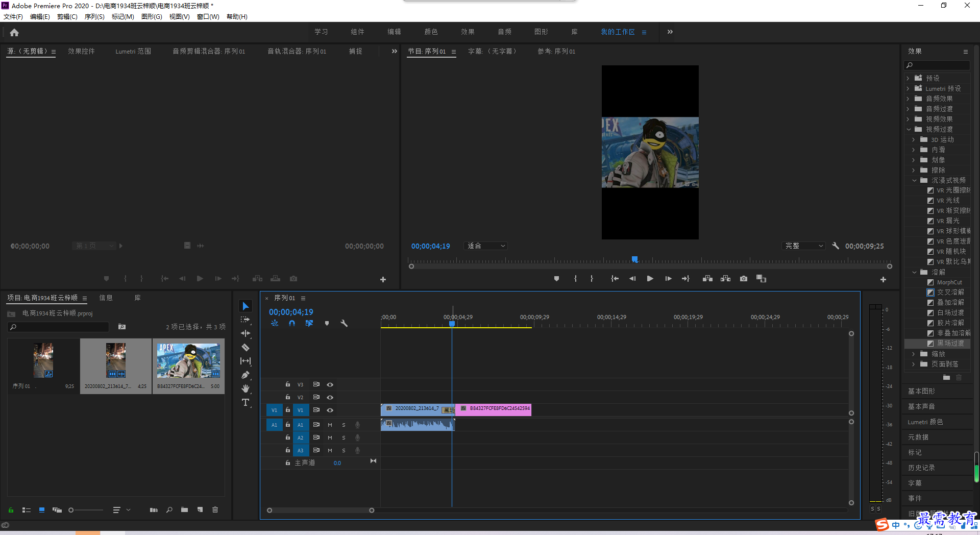The width and height of the screenshot is (980, 535).
Task: Expand the 音频效果 folder
Action: tap(908, 99)
